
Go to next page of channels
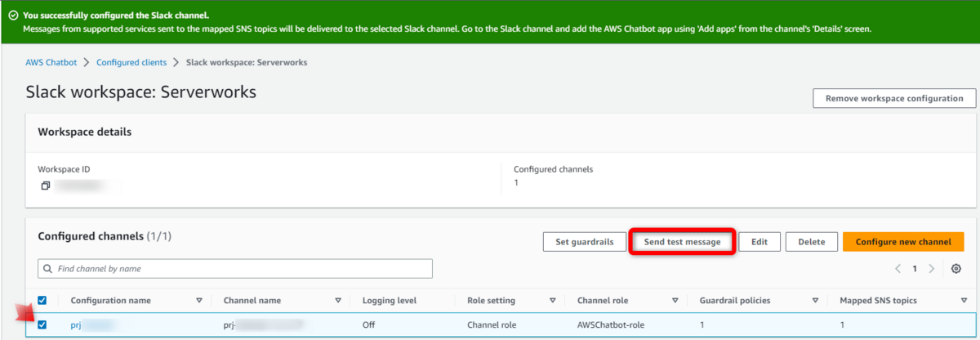(x=932, y=268)
